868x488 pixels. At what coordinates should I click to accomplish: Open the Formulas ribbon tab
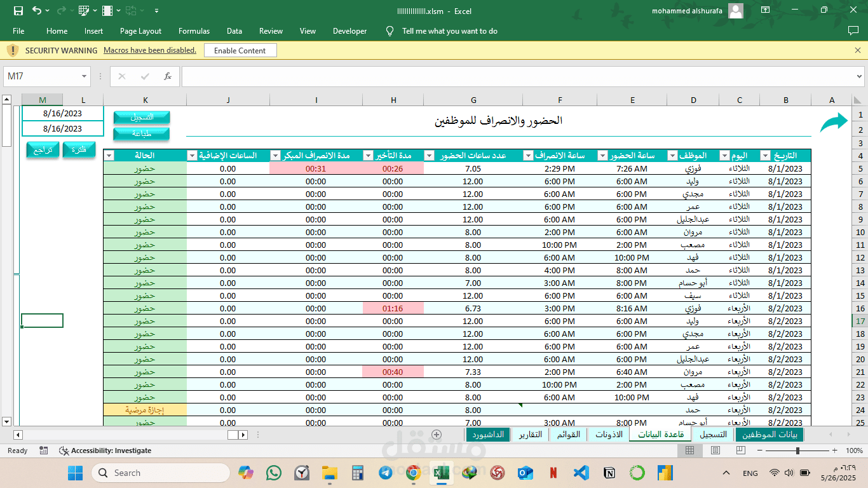click(x=194, y=30)
